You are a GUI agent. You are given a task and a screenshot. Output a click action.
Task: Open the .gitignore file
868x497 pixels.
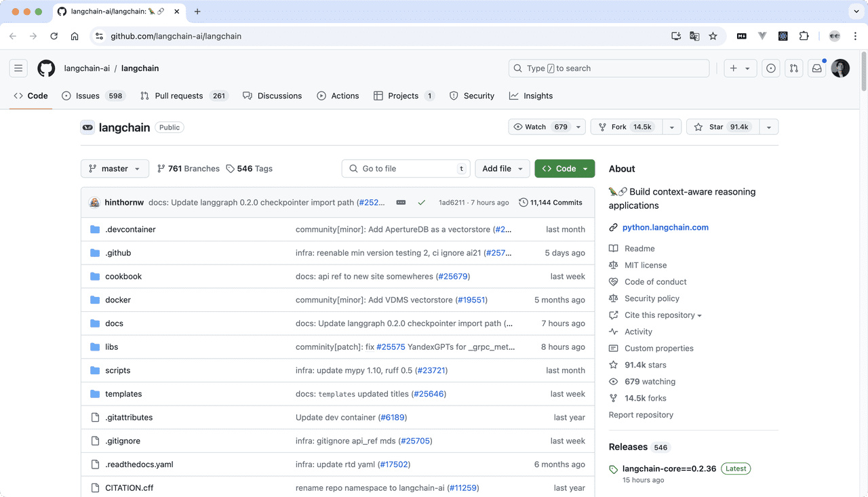[x=123, y=441]
